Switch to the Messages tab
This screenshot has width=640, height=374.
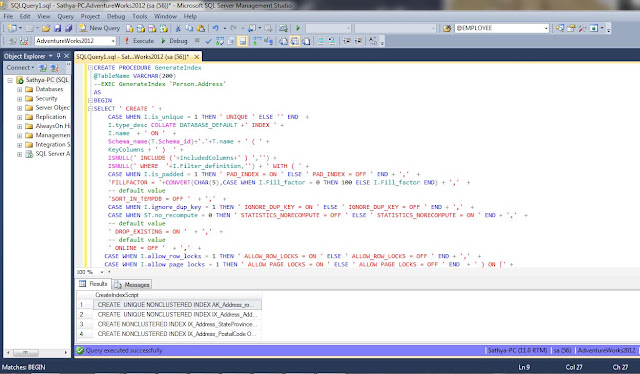point(132,285)
